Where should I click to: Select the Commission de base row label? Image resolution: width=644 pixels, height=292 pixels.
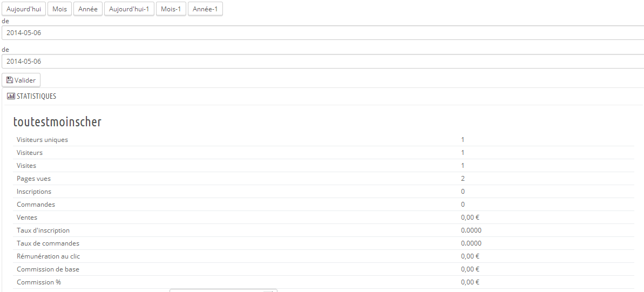coord(48,269)
